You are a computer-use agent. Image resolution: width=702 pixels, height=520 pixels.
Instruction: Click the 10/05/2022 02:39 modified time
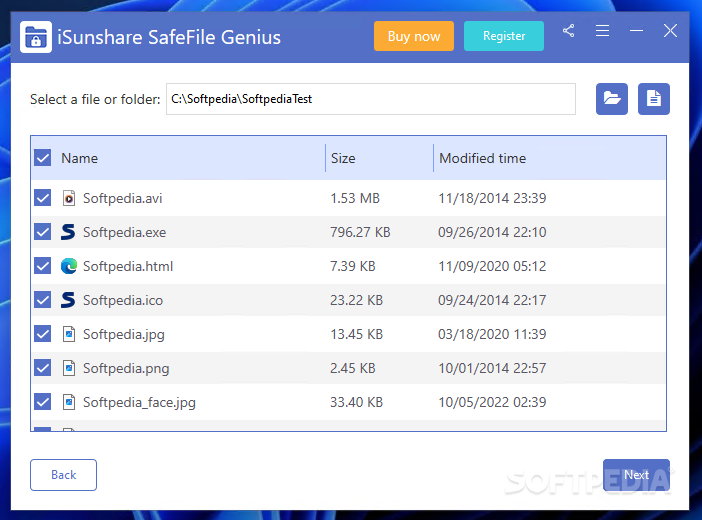492,403
